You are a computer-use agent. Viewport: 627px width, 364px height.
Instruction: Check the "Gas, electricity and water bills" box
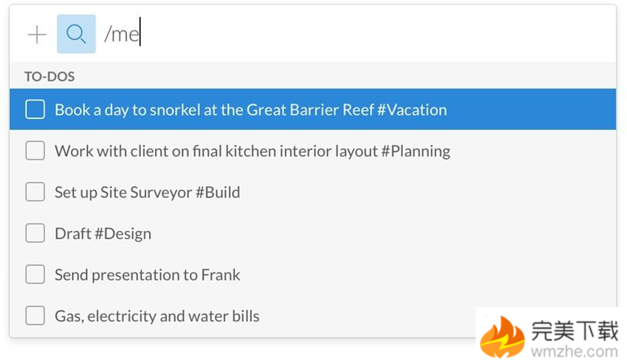click(x=35, y=316)
